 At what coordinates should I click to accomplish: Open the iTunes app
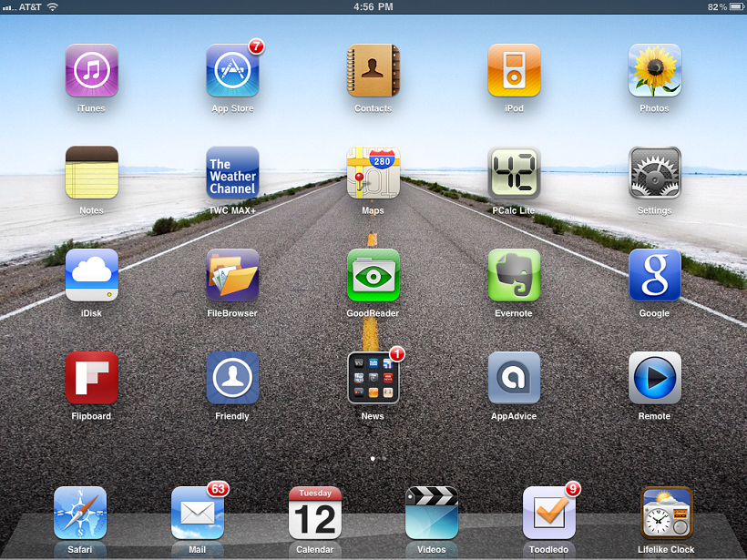point(91,70)
